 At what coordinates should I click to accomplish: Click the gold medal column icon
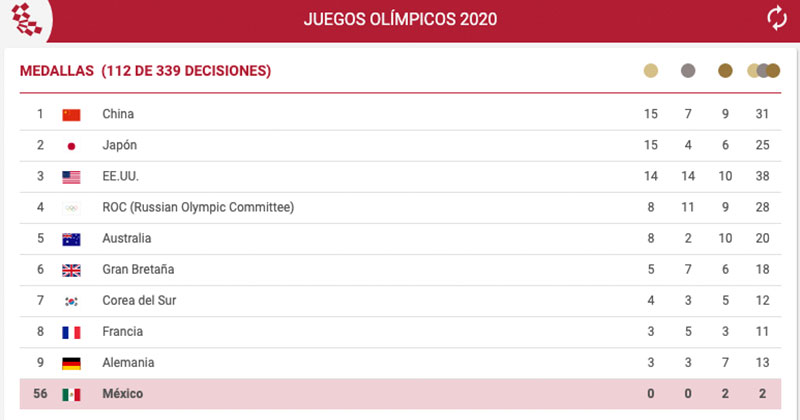pos(651,71)
